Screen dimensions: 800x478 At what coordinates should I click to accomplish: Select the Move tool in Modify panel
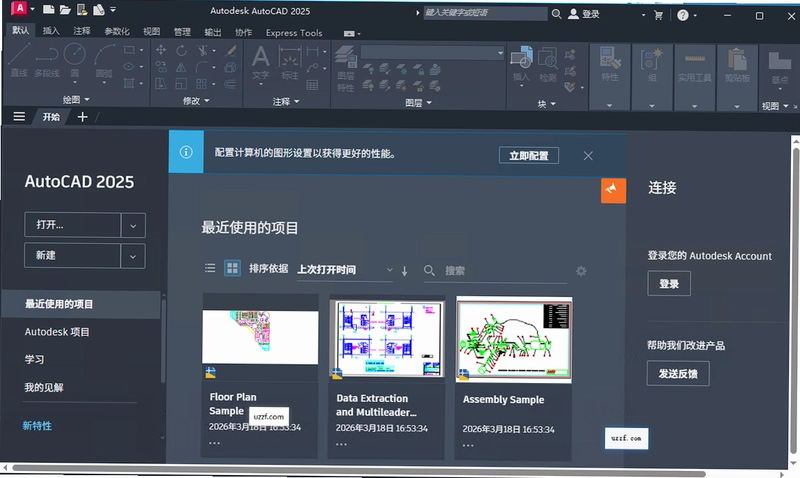coord(161,50)
